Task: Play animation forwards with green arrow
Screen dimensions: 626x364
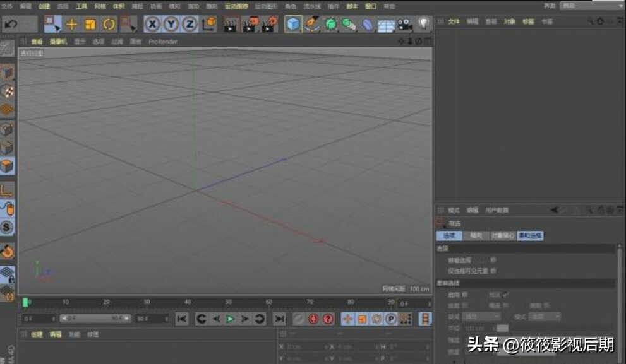Action: click(231, 319)
